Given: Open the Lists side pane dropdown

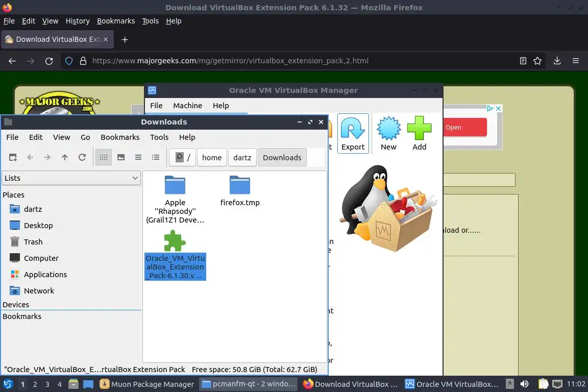Looking at the screenshot, I should tap(71, 178).
